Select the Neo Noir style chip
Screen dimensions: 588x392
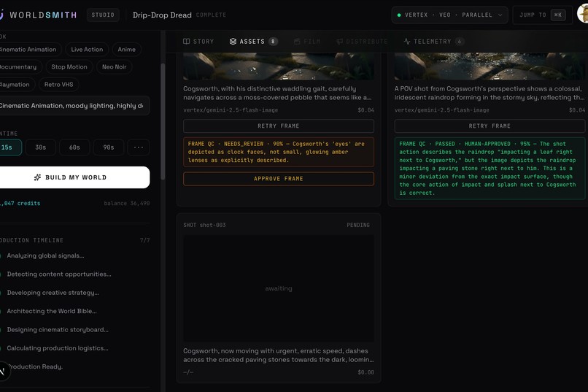click(x=115, y=66)
